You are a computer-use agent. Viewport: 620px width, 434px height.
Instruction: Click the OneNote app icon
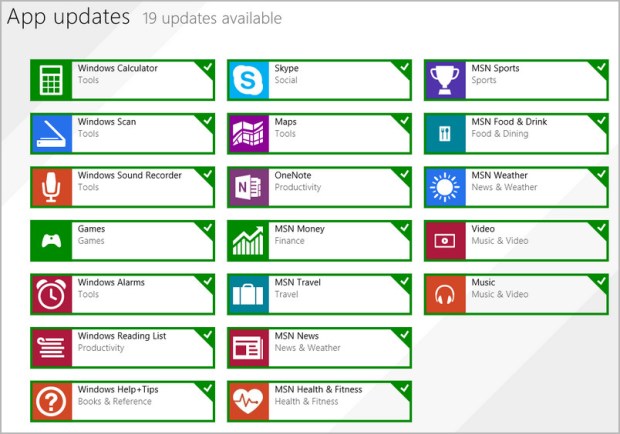pos(247,187)
